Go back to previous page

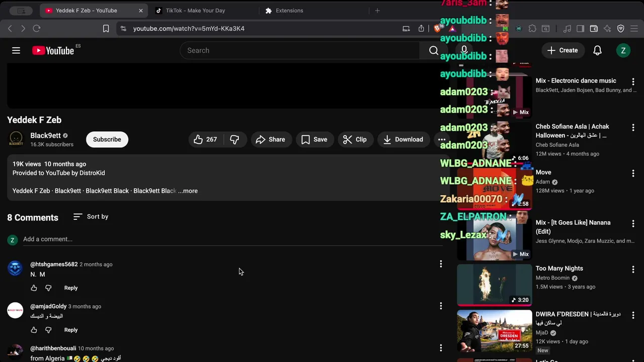click(10, 29)
